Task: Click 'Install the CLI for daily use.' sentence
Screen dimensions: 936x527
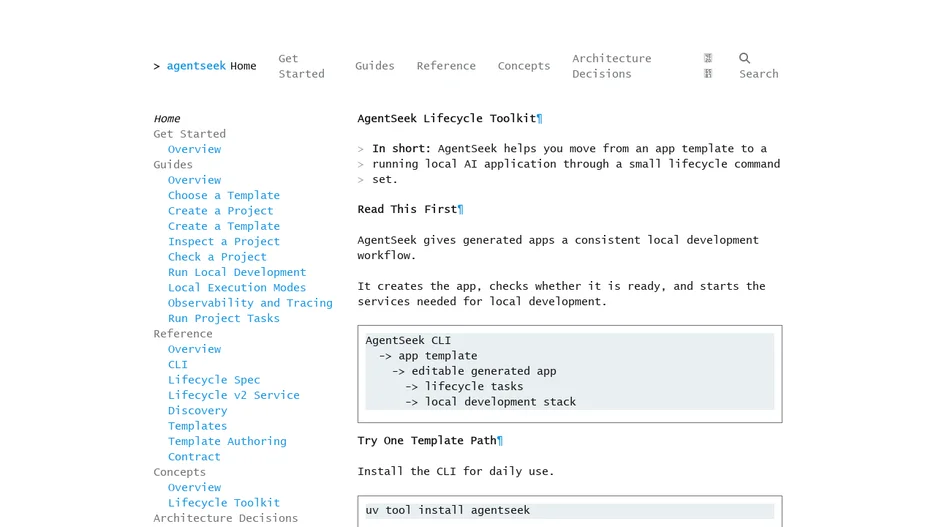Action: tap(455, 471)
